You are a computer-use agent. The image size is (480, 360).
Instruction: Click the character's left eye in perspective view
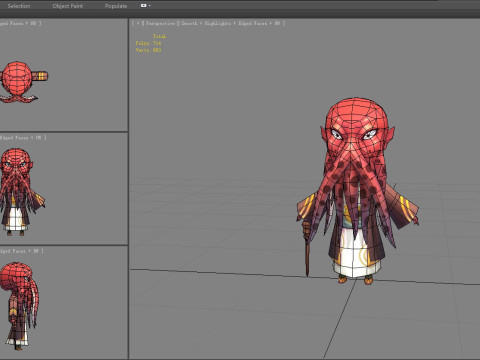tap(370, 134)
